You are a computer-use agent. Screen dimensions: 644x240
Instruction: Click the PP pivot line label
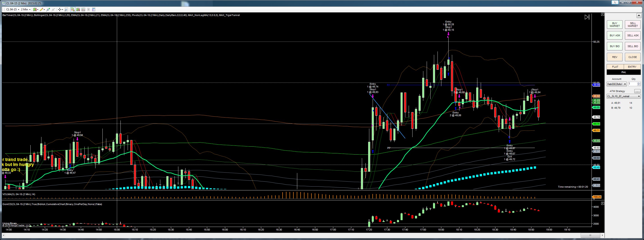click(x=389, y=148)
